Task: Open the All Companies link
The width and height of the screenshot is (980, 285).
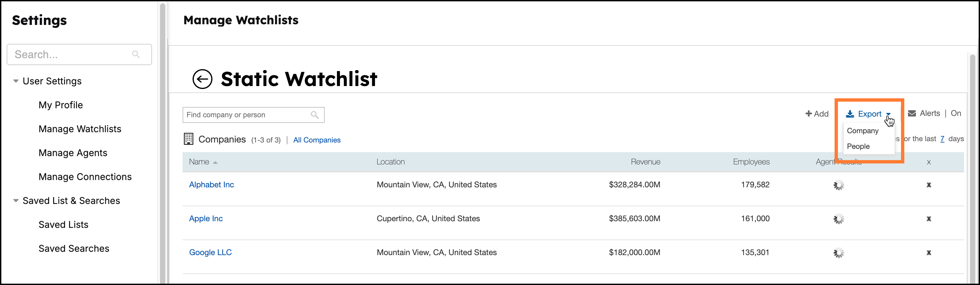Action: pyautogui.click(x=316, y=140)
